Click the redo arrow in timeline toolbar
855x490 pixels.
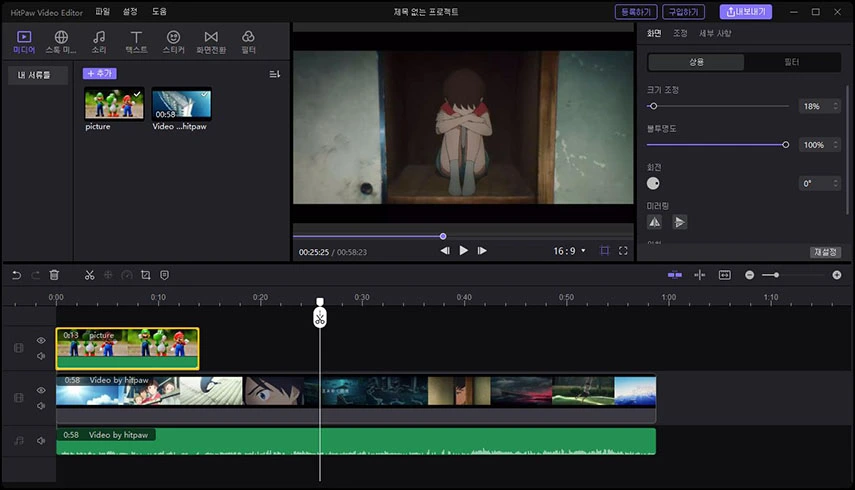pyautogui.click(x=35, y=275)
